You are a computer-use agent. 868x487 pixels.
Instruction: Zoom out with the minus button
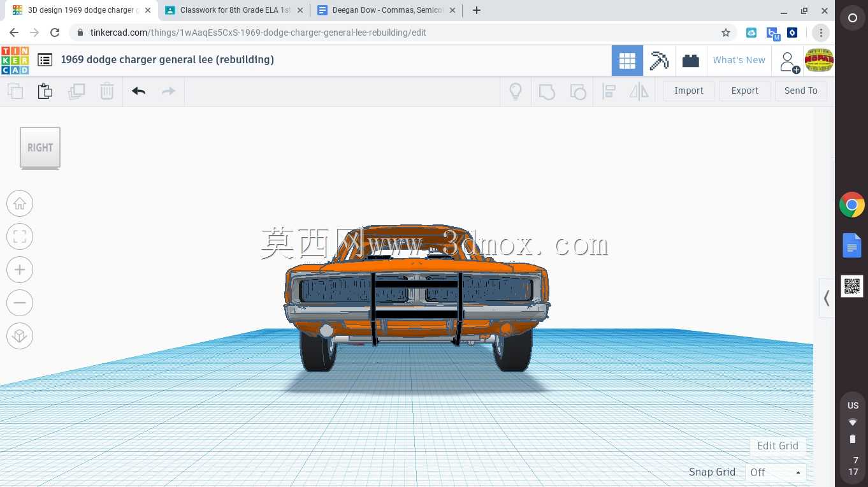[20, 303]
